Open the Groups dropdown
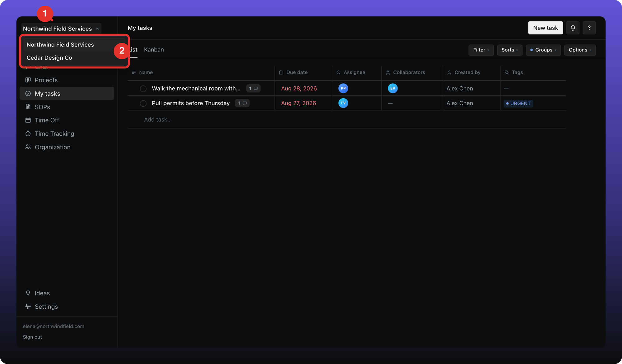Screen dimensions: 622x364 point(543,50)
